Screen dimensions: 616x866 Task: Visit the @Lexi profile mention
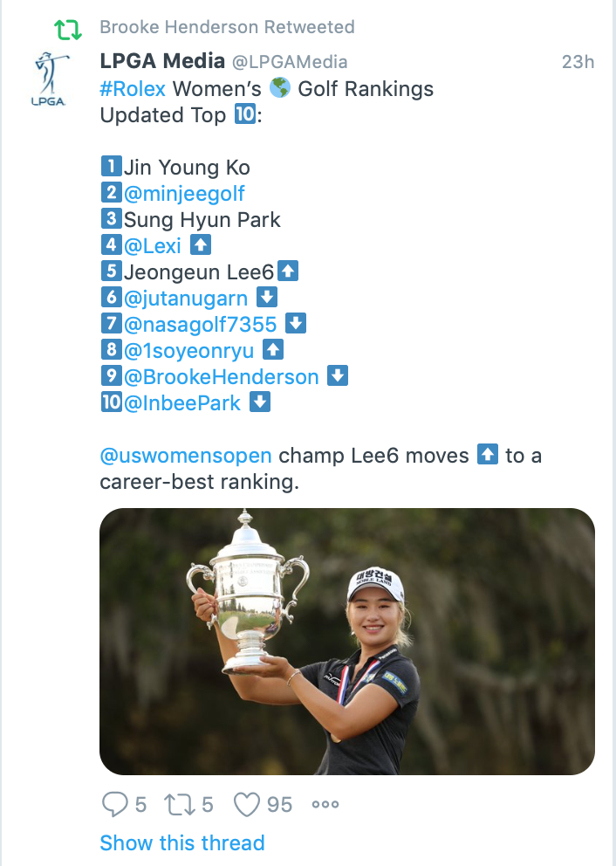click(153, 246)
